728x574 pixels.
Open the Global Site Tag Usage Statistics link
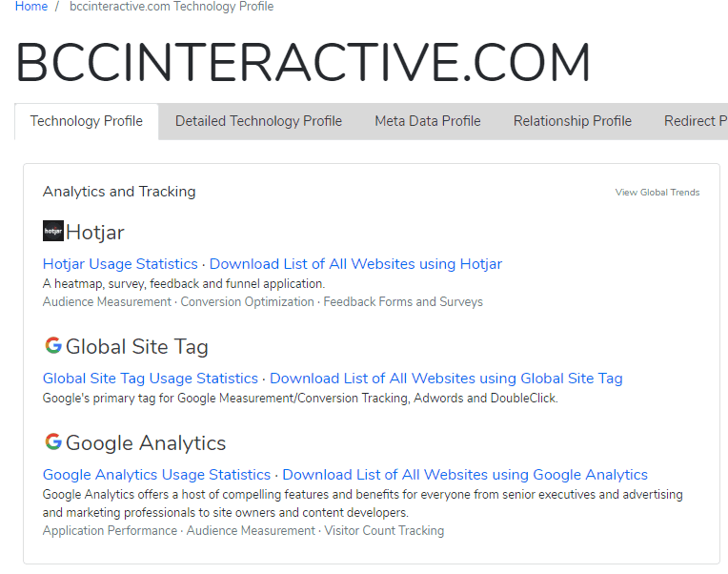tap(151, 379)
